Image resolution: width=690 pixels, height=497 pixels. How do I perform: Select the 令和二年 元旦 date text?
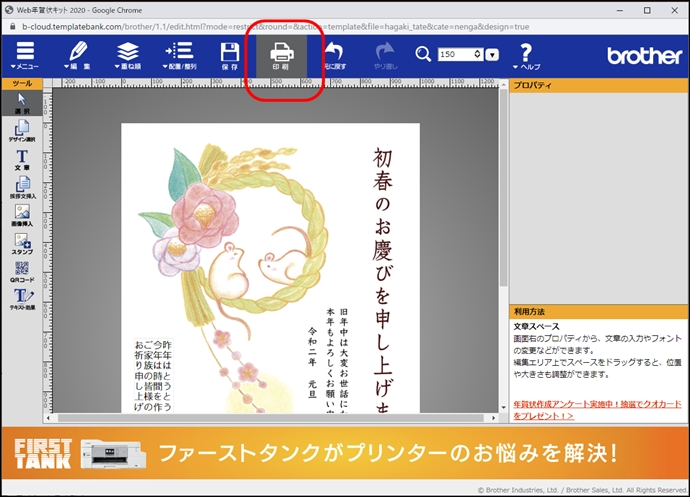[x=312, y=362]
